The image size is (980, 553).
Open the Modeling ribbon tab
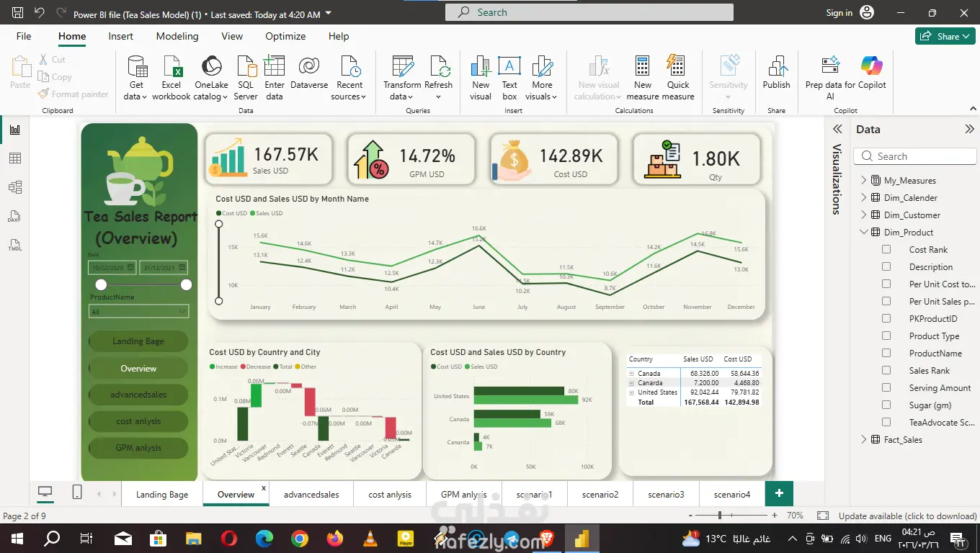pos(177,36)
